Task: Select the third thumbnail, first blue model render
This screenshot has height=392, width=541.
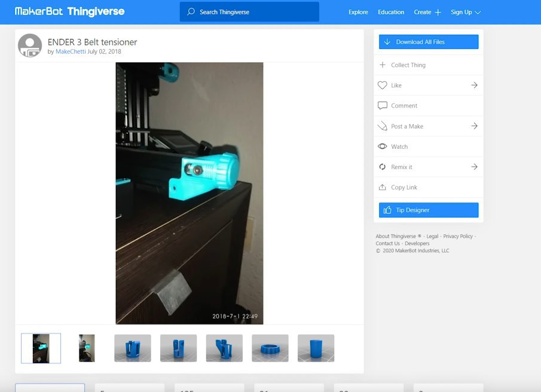Action: tap(133, 348)
